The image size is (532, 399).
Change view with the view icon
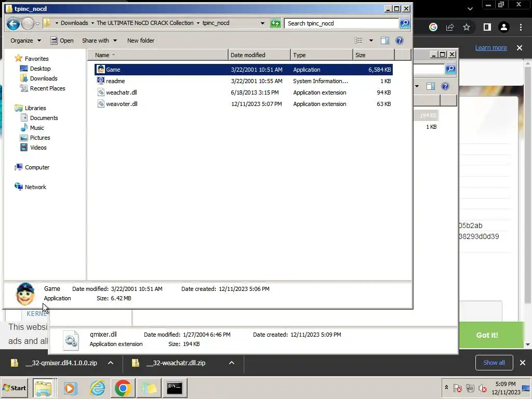pyautogui.click(x=358, y=41)
